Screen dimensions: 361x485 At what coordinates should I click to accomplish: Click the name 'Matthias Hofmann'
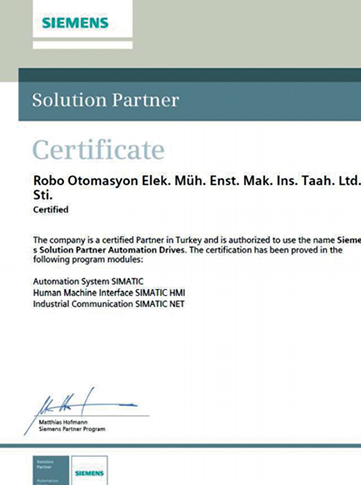63,422
